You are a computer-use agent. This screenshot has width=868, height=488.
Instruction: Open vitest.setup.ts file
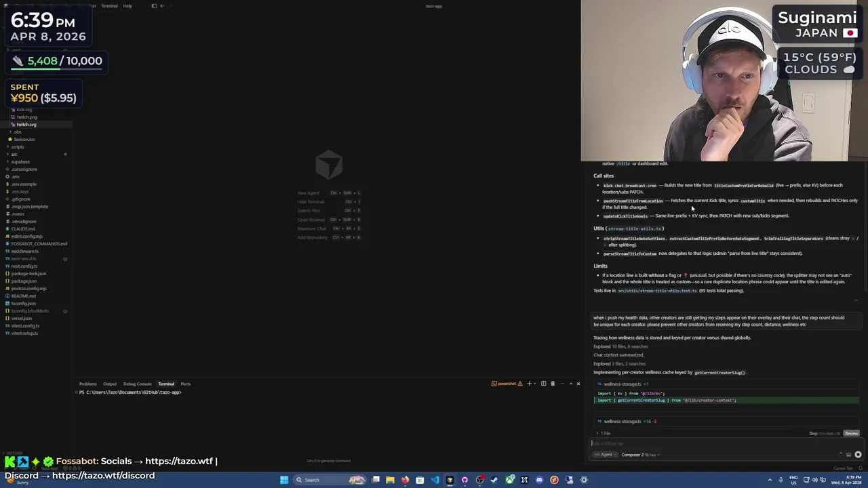[x=24, y=333]
